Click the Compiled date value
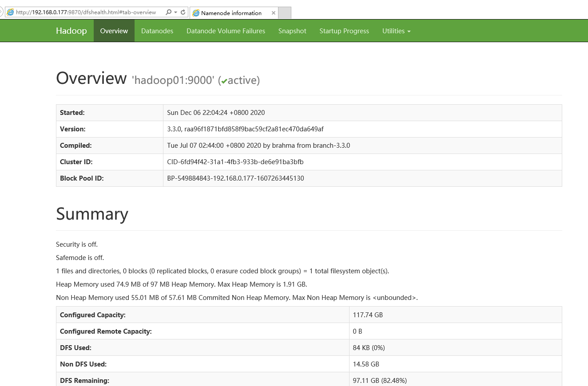The width and height of the screenshot is (588, 386). click(258, 146)
